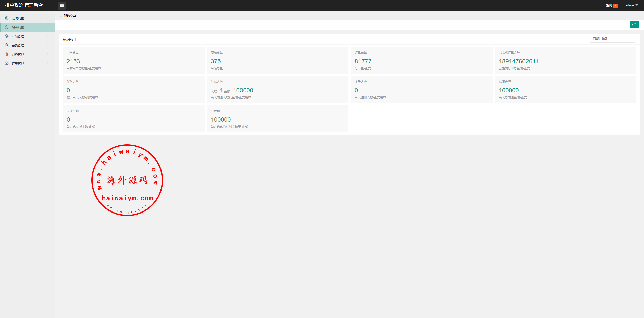
Task: Expand the 财务管理 chevron arrow
Action: click(47, 54)
